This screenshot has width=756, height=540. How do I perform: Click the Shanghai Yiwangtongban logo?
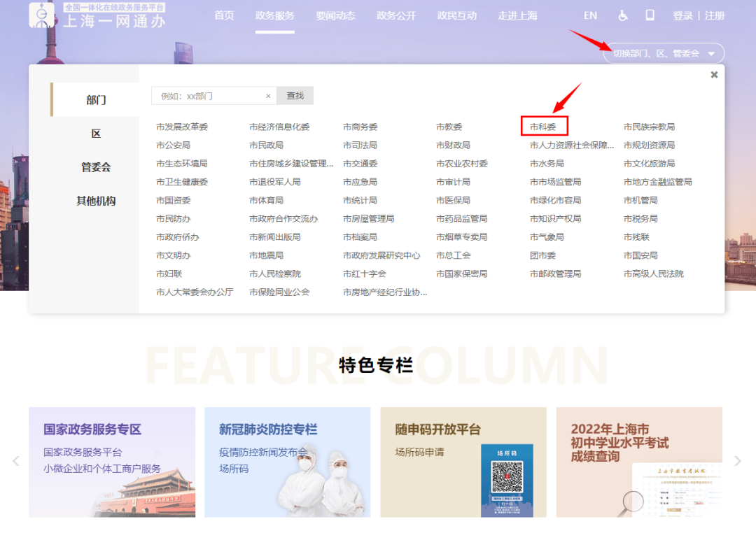[97, 15]
